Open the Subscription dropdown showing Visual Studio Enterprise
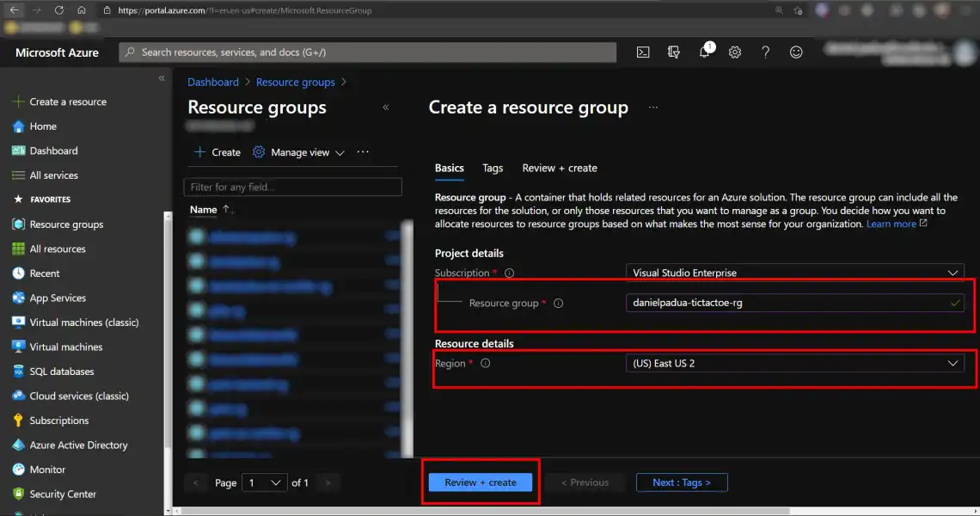Viewport: 980px width, 516px height. tap(795, 272)
